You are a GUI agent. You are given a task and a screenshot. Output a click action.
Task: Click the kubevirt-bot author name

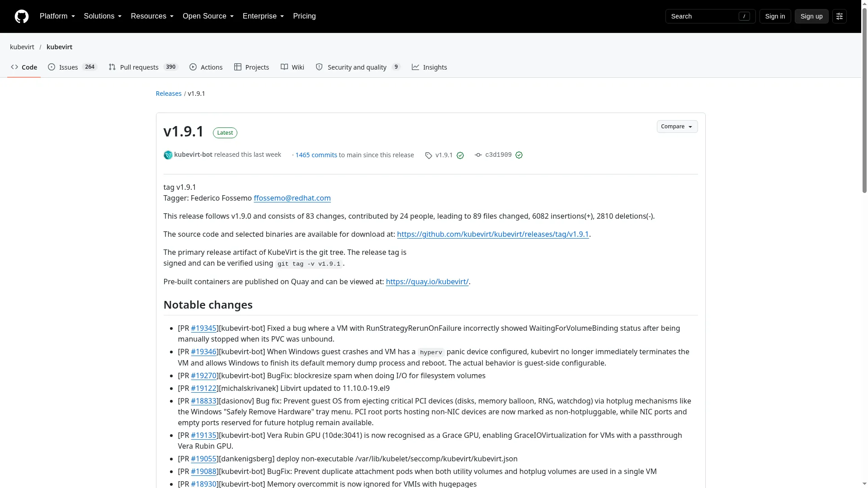click(193, 155)
